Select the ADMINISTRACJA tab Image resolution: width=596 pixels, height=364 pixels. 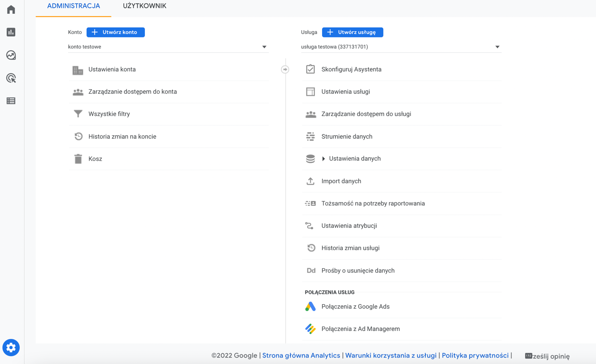click(74, 6)
